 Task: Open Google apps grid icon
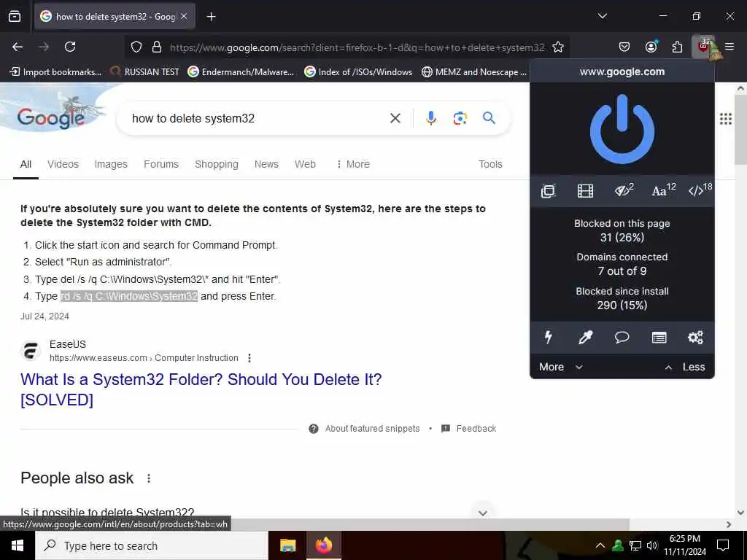(725, 119)
